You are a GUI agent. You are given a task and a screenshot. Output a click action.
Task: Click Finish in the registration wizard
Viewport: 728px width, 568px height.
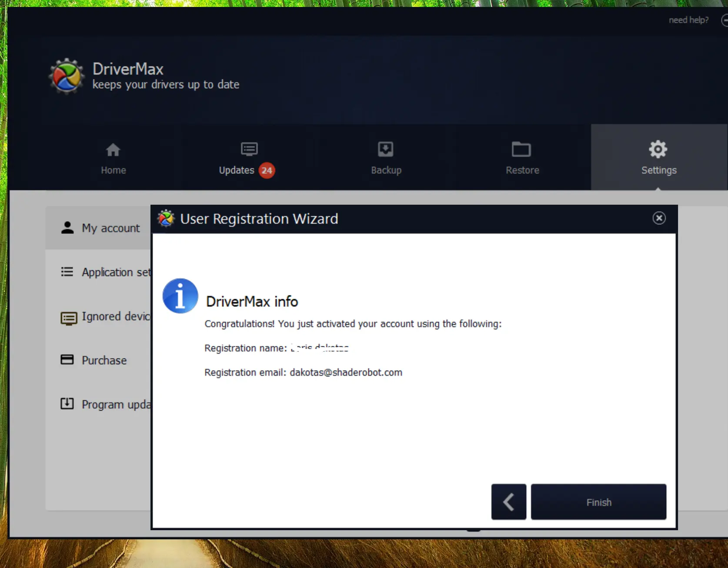[x=598, y=502]
